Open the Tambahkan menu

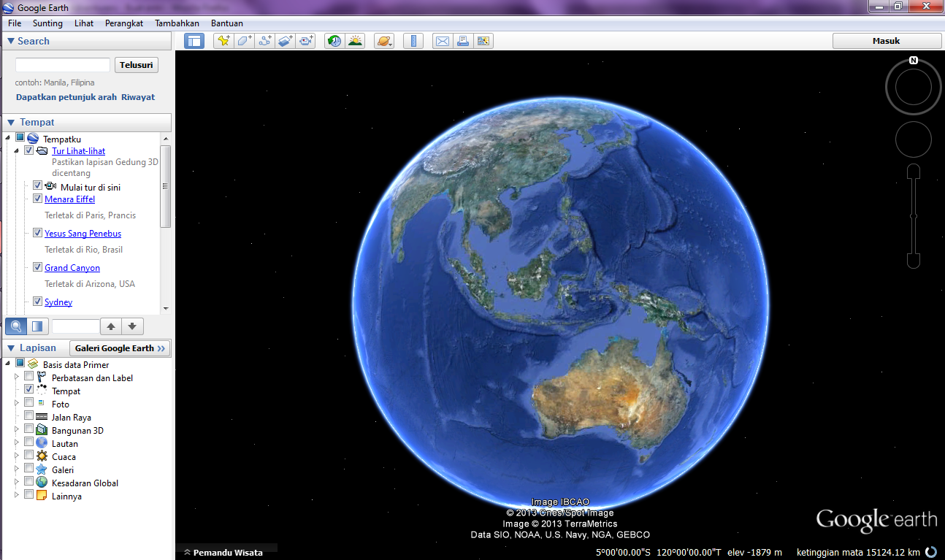[x=177, y=23]
